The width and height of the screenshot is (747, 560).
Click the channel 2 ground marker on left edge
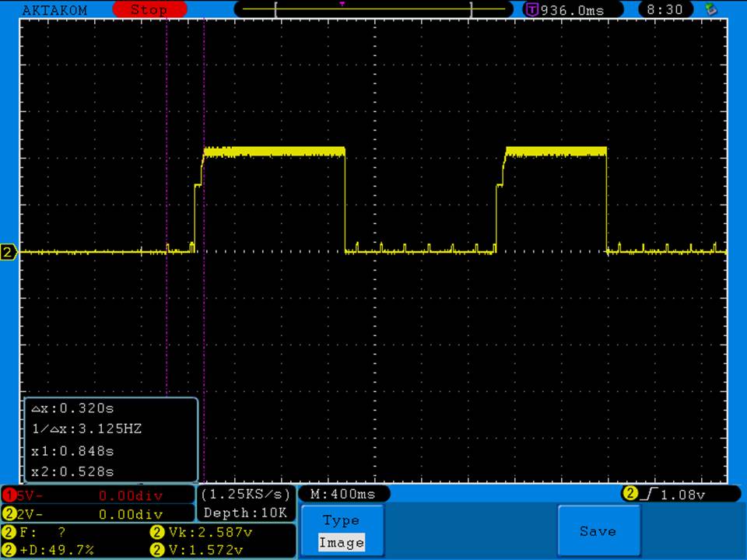pos(9,252)
